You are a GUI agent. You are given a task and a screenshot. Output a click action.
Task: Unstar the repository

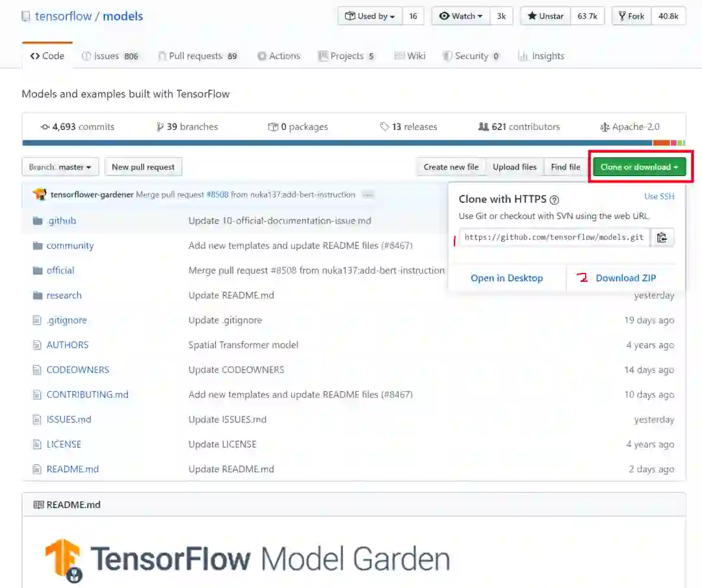tap(546, 16)
